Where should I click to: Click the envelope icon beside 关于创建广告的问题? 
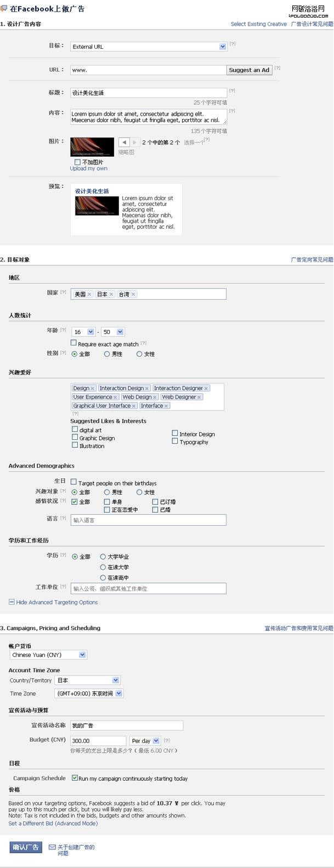click(52, 847)
